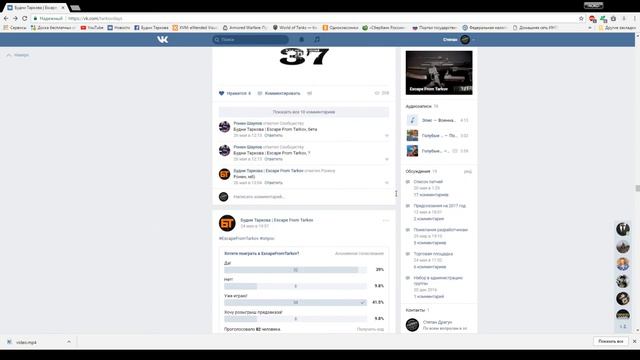Open the notifications bell in VK header
The height and width of the screenshot is (360, 640).
tap(302, 39)
